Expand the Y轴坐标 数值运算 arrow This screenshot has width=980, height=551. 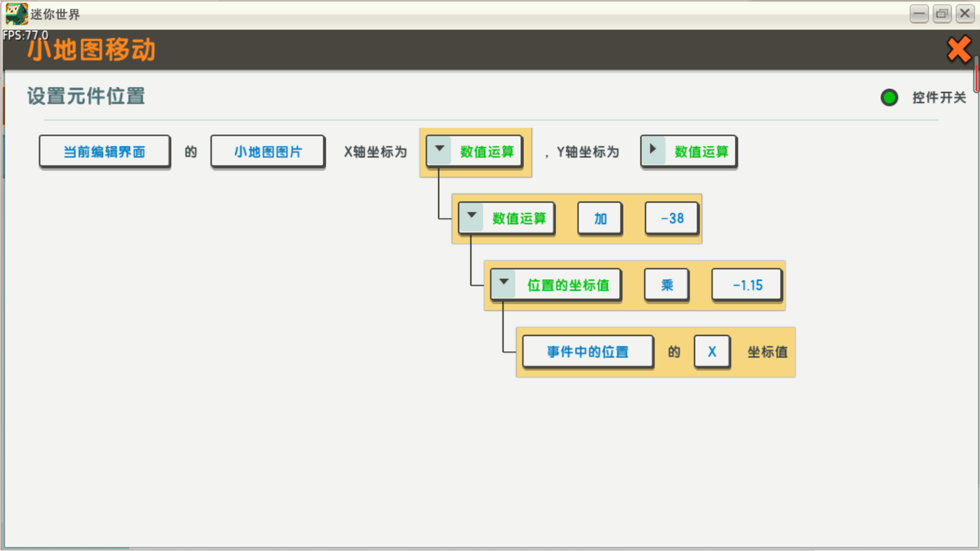pyautogui.click(x=653, y=150)
